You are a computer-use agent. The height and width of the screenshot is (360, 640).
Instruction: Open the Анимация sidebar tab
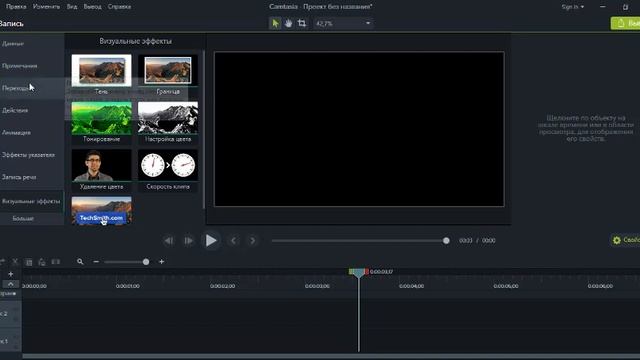point(32,133)
